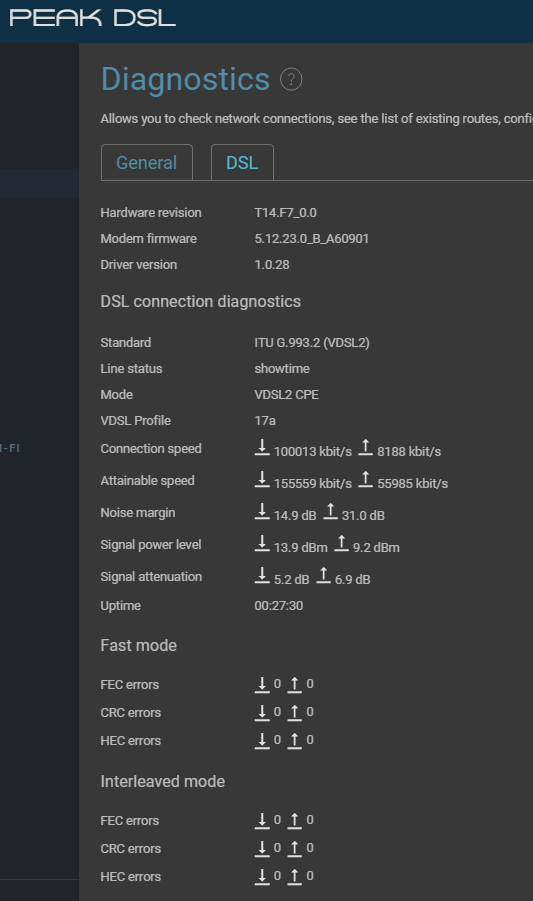533x901 pixels.
Task: Click the Signal attenuation upload arrow icon
Action: coord(323,575)
